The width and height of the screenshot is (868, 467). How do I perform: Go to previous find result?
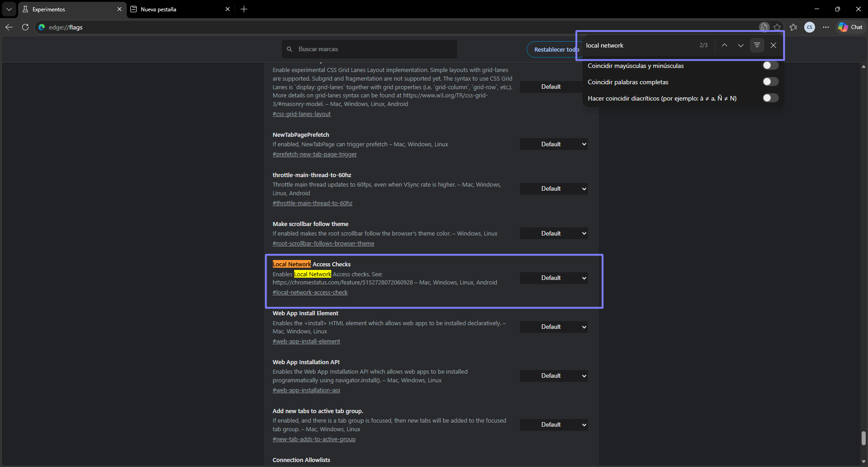[724, 45]
